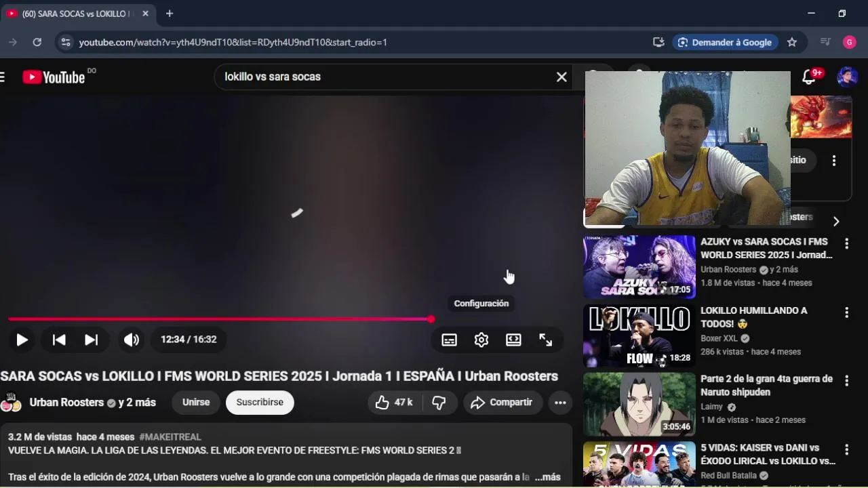Viewport: 868px width, 488px height.
Task: Open LOKILLO HUMILLANDO A TODOS title
Action: coord(754,317)
